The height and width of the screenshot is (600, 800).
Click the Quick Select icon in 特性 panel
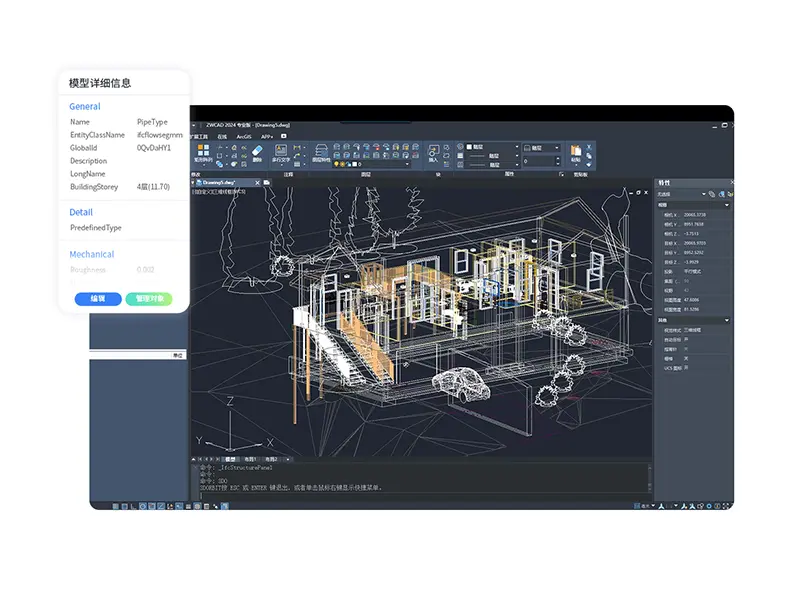click(x=730, y=194)
